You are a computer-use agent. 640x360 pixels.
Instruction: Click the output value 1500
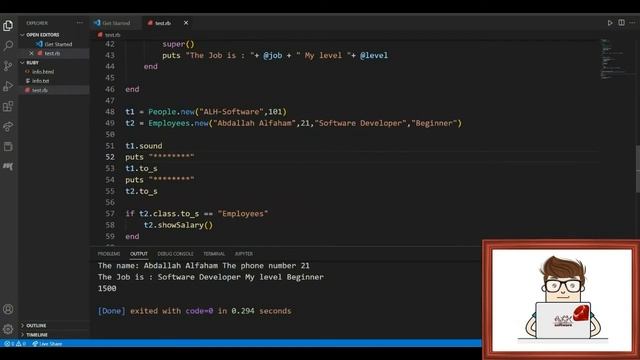107,288
